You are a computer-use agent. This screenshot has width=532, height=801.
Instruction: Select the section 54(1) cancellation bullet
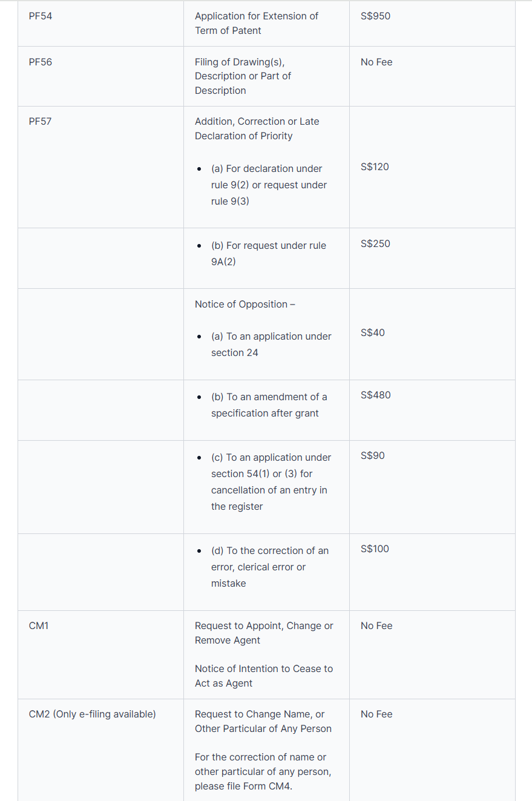(x=271, y=481)
